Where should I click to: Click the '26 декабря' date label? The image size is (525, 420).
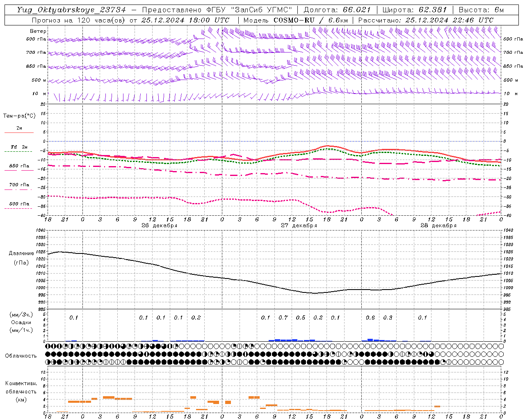point(159,226)
